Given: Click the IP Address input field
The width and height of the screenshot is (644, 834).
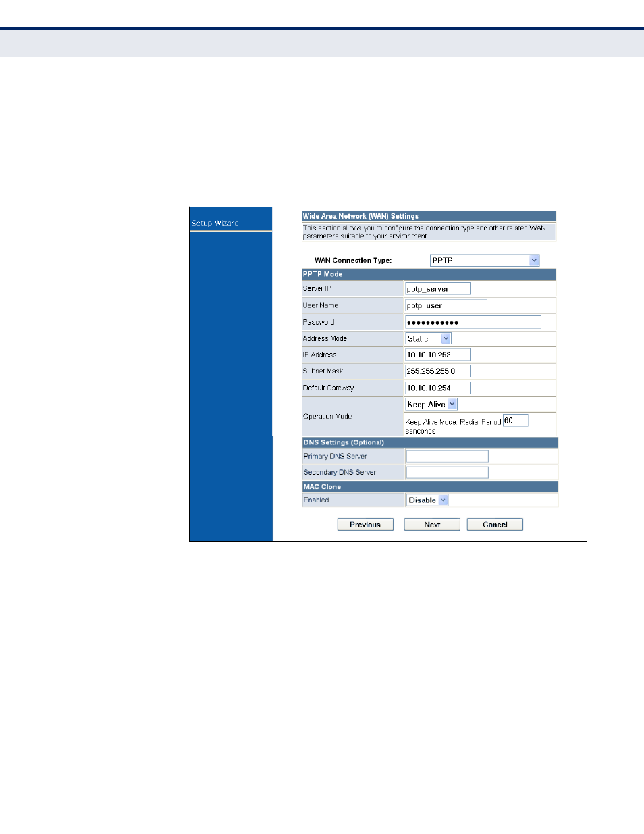Looking at the screenshot, I should tap(437, 355).
